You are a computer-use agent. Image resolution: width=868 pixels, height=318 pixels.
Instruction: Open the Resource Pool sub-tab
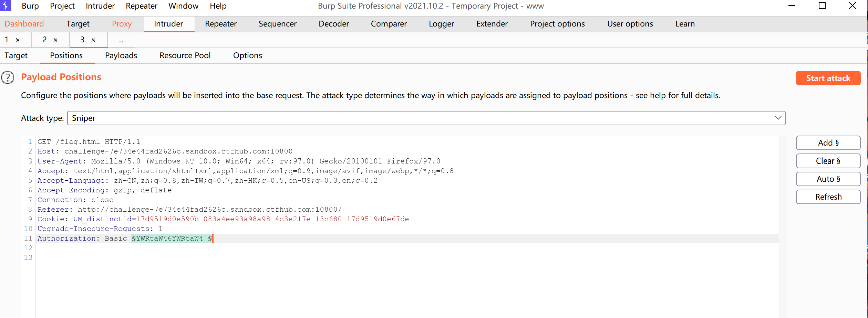coord(185,55)
